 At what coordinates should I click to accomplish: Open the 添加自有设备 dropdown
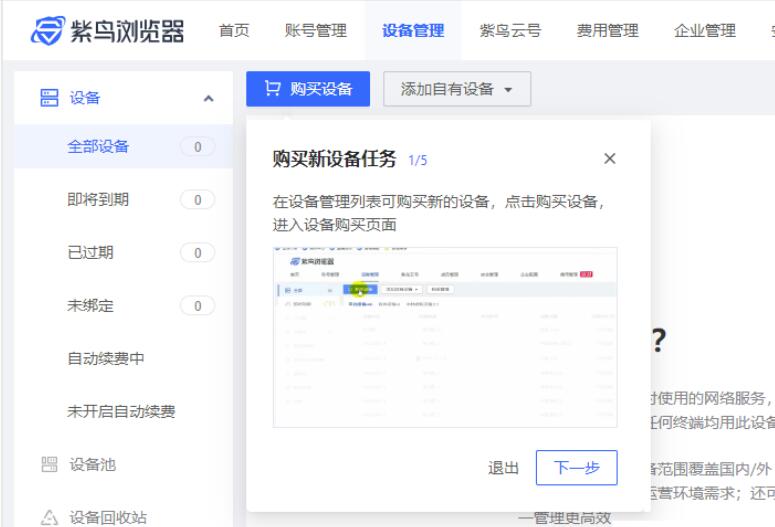pyautogui.click(x=457, y=89)
